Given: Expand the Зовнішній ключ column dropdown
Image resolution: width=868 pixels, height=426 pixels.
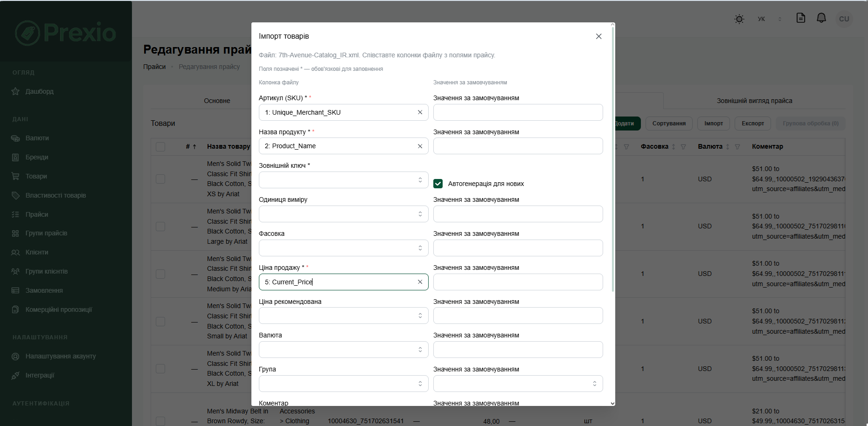Looking at the screenshot, I should tap(343, 180).
